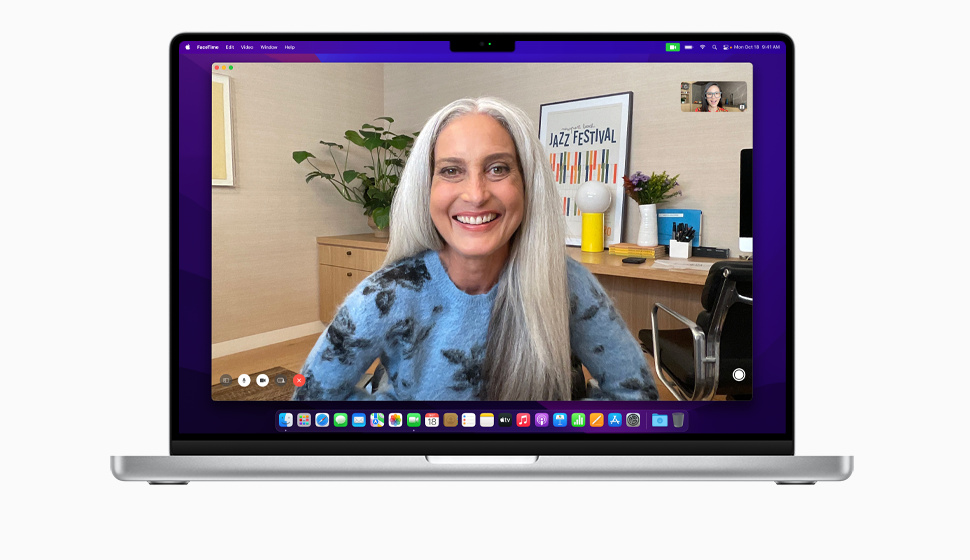The height and width of the screenshot is (560, 970).
Task: Click the FaceTime icon in the Dock
Action: [x=413, y=420]
